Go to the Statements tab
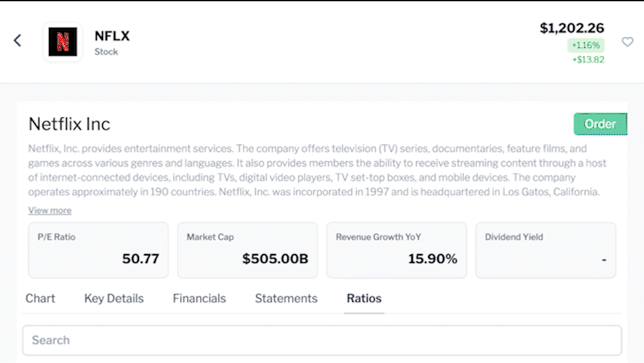 pyautogui.click(x=287, y=299)
